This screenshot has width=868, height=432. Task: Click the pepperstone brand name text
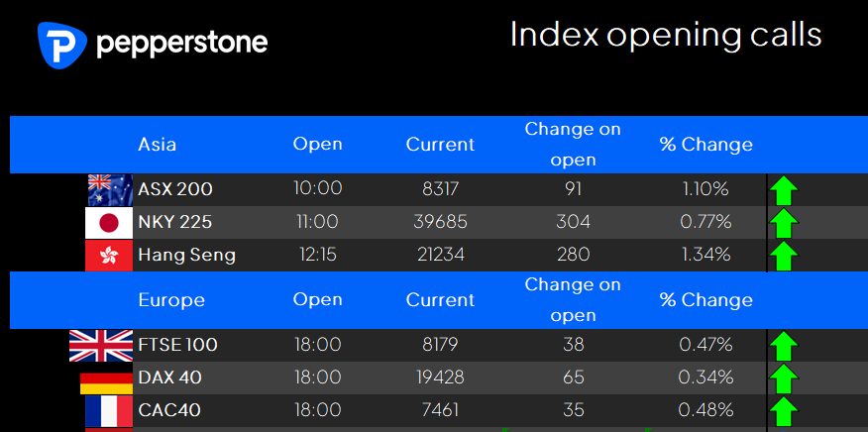pos(182,44)
